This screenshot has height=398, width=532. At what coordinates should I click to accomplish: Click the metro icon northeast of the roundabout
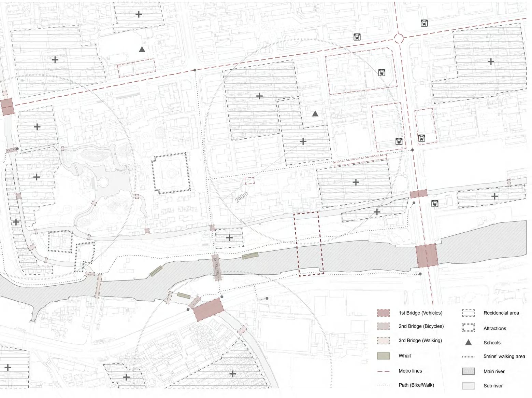424,23
